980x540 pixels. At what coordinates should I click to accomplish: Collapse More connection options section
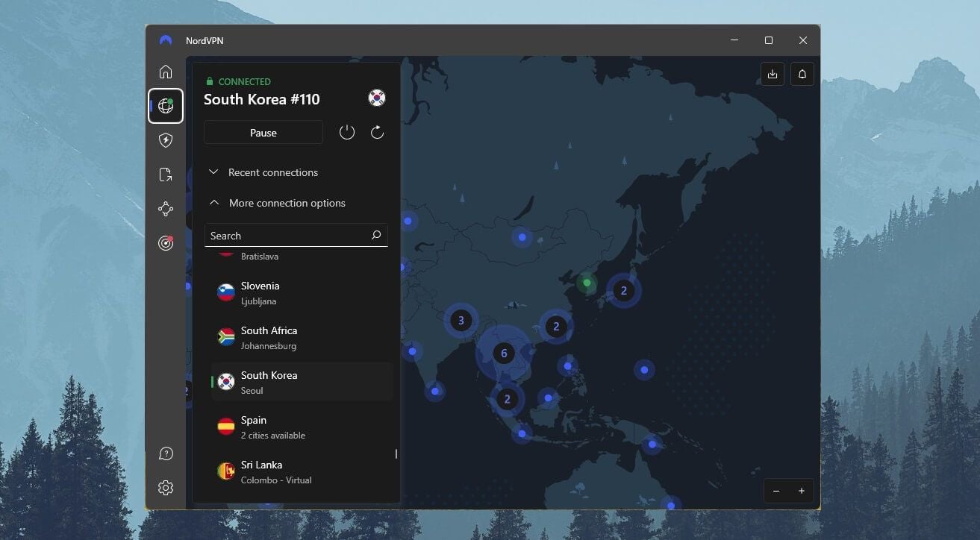point(277,203)
